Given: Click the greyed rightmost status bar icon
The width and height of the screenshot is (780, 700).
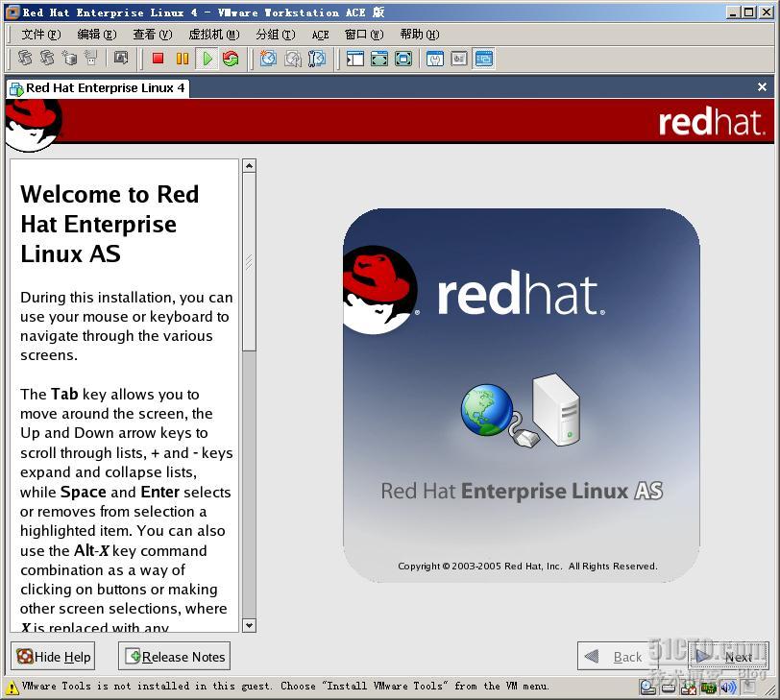Looking at the screenshot, I should 748,688.
